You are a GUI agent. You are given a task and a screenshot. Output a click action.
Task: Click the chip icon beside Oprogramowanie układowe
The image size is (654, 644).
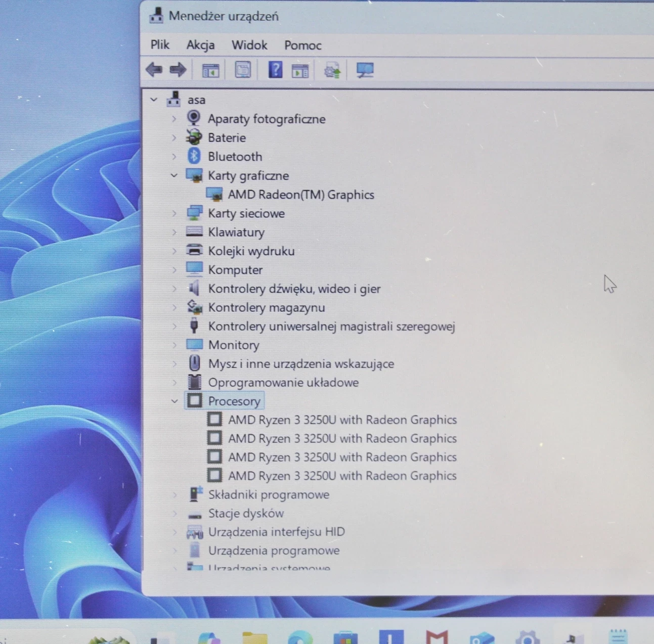click(x=194, y=382)
